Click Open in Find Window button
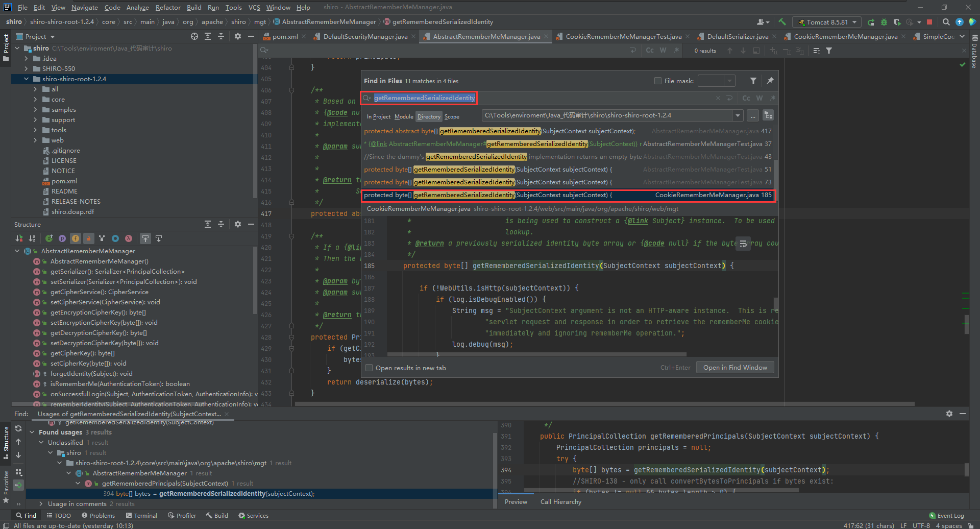 [735, 367]
